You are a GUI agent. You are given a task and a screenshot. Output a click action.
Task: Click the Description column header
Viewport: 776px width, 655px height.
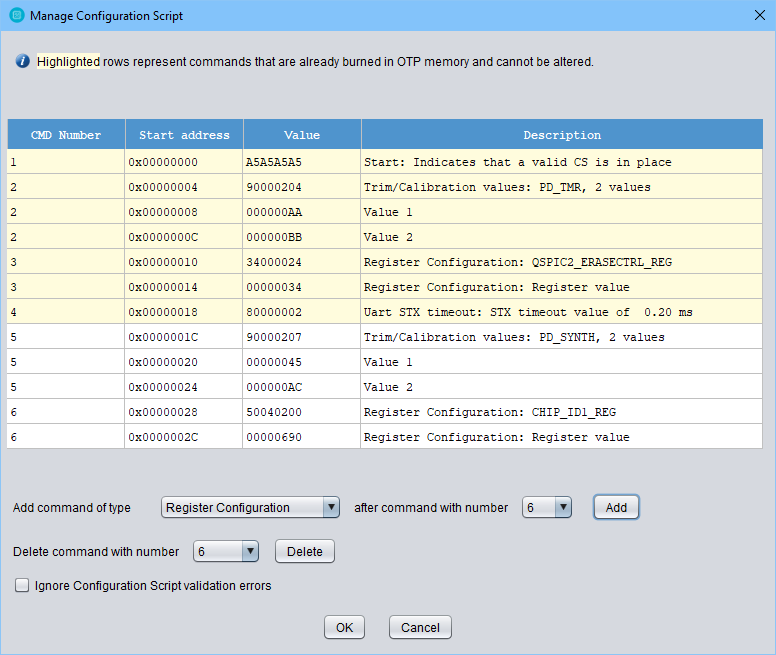562,135
